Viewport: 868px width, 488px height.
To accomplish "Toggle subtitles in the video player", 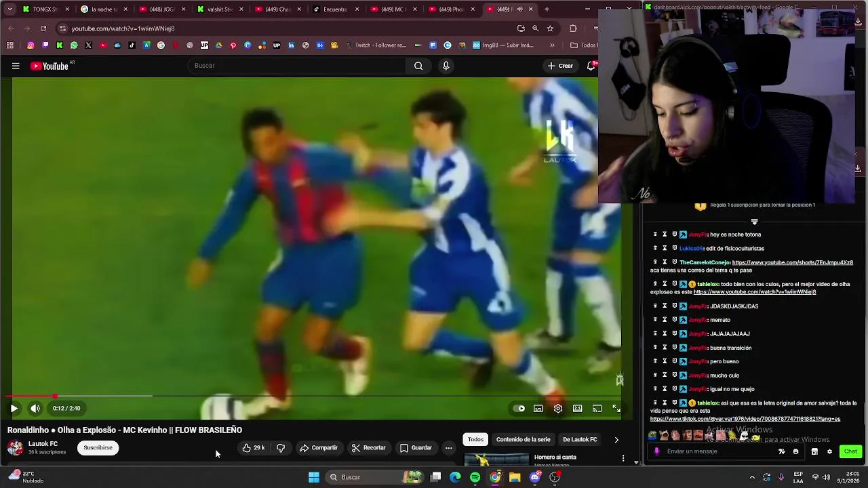I will click(x=538, y=408).
